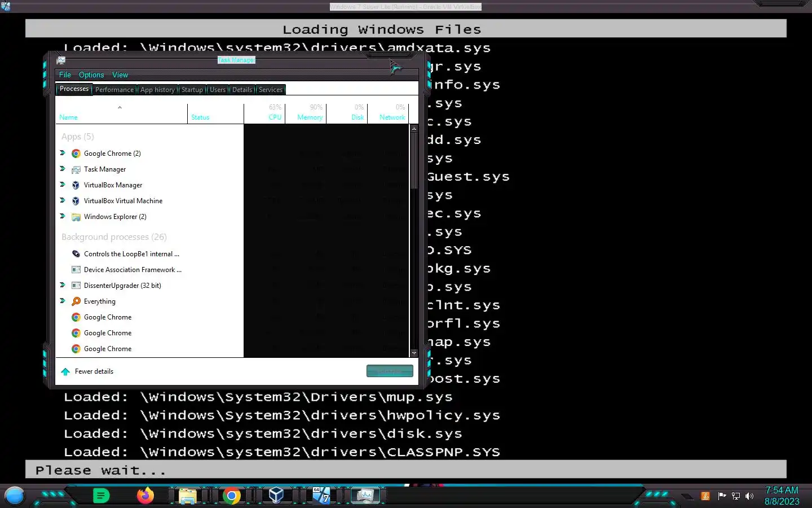Click the VirtualBox VM window title bar

pos(405,7)
